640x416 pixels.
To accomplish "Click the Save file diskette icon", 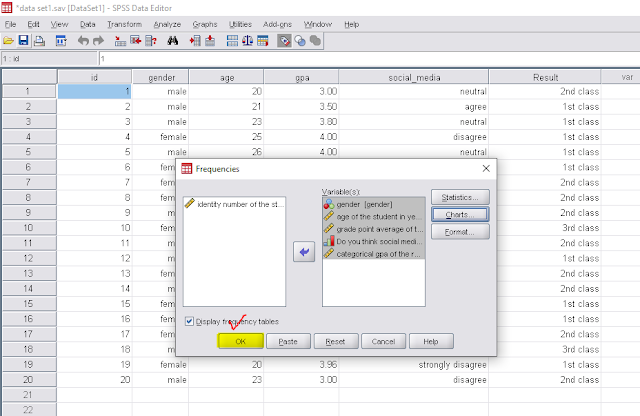I will (24, 41).
